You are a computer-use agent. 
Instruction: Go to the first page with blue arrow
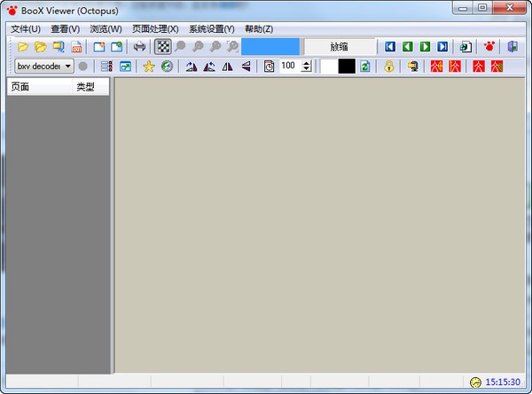(x=389, y=46)
